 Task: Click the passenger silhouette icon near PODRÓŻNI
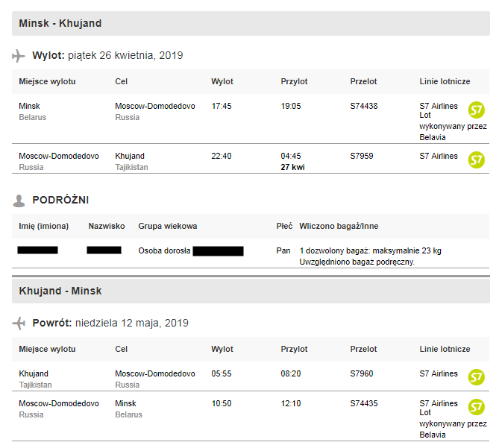click(x=19, y=201)
